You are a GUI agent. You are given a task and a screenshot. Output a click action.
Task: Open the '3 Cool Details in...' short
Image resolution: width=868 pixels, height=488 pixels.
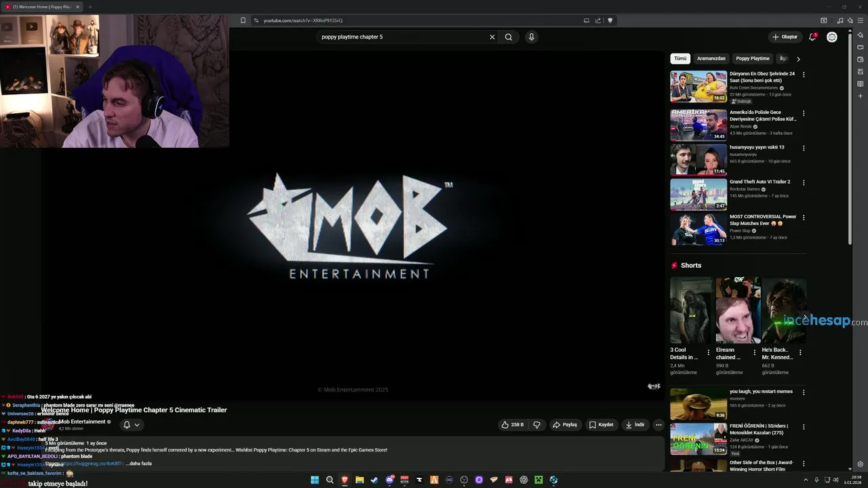tap(692, 310)
